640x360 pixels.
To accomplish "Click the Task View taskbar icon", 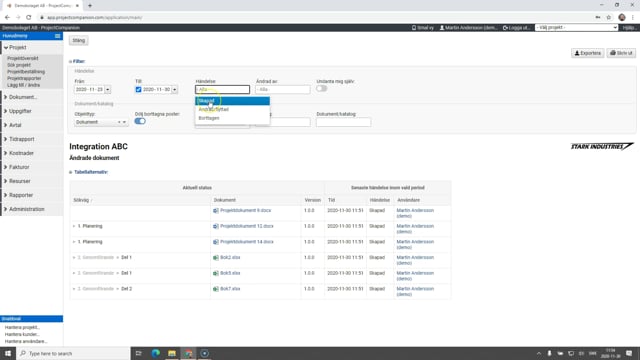I will 138,353.
